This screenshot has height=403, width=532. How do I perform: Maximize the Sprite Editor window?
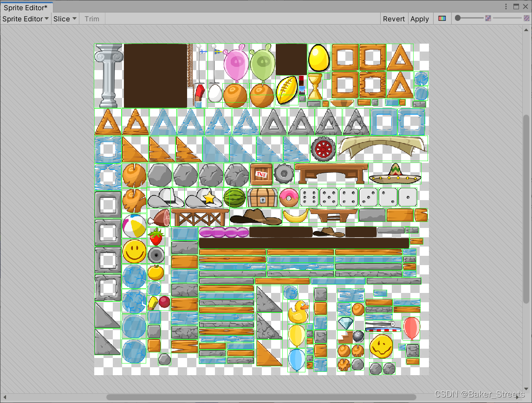[516, 6]
